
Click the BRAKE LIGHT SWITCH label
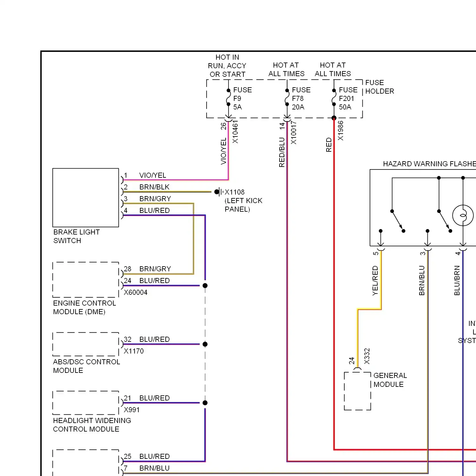click(x=76, y=236)
